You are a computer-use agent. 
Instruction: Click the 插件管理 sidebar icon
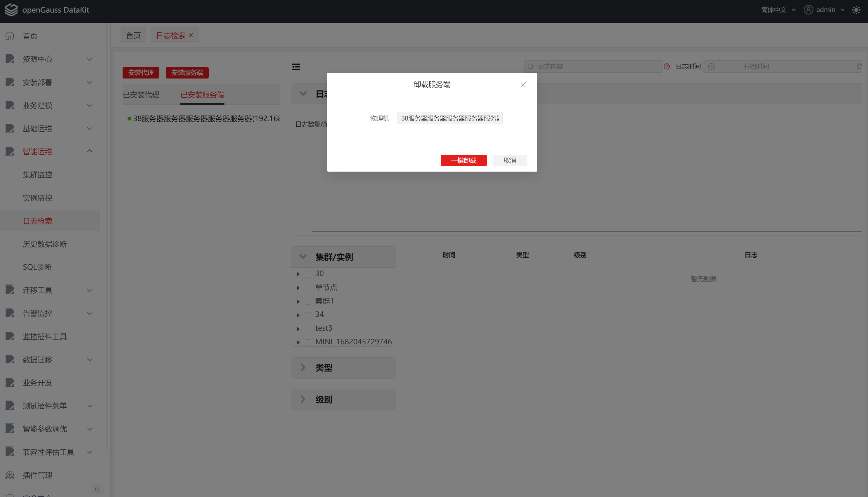coord(10,475)
